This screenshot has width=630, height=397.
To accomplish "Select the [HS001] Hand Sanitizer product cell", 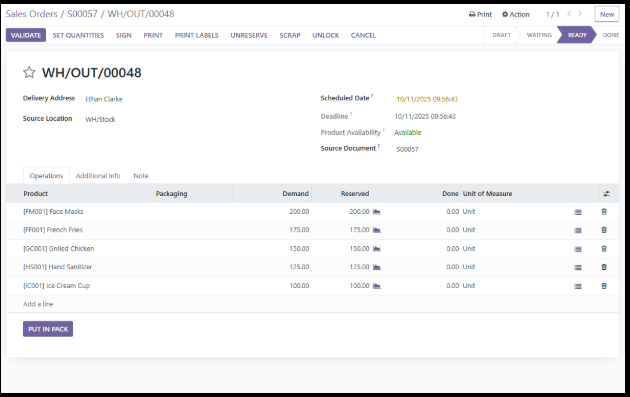I will [57, 267].
